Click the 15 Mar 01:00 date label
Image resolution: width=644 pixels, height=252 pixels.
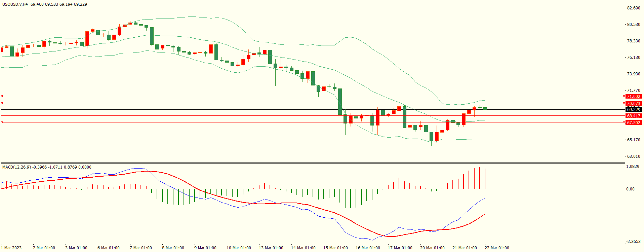pyautogui.click(x=335, y=248)
